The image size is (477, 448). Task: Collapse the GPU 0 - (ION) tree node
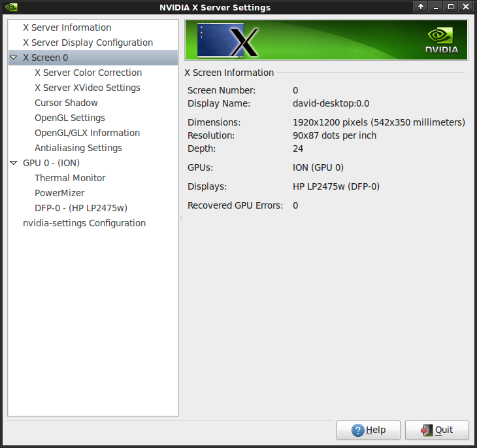coord(14,163)
